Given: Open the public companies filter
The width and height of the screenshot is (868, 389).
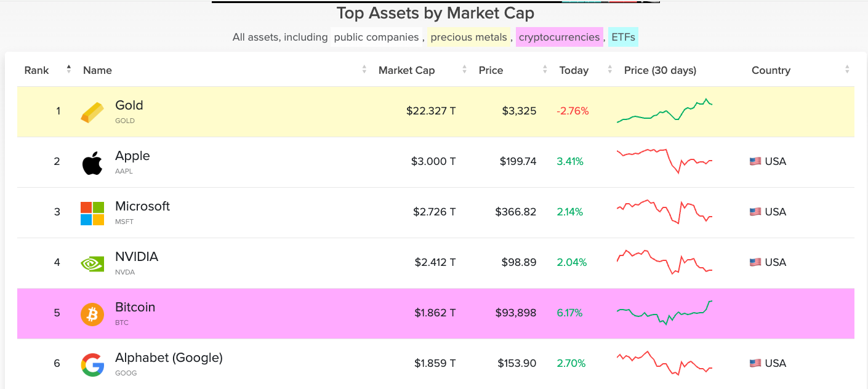Looking at the screenshot, I should pyautogui.click(x=376, y=37).
